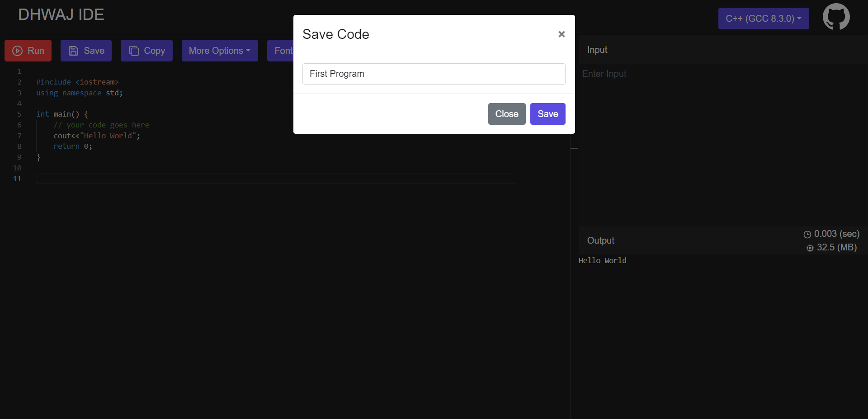Click the filename field containing First Program
This screenshot has height=419, width=868.
click(434, 74)
